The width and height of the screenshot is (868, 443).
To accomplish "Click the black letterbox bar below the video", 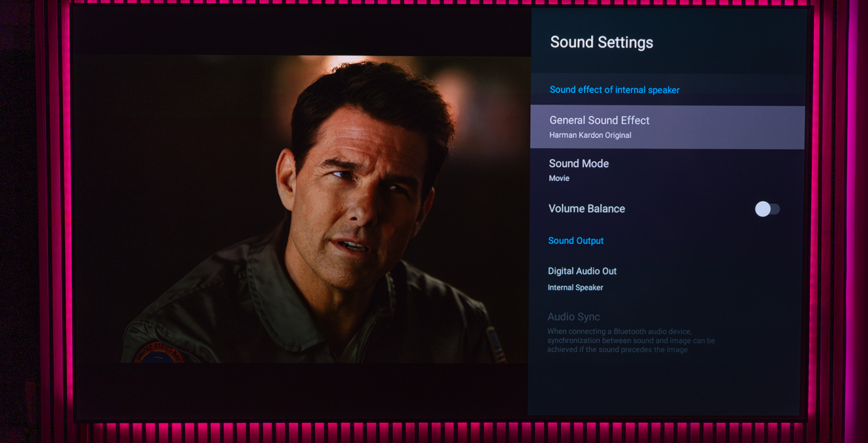I will click(x=298, y=389).
